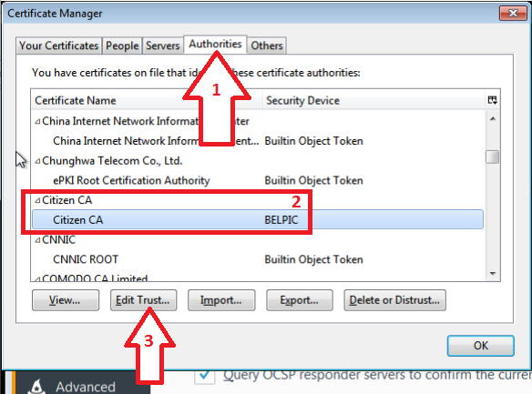
Task: Click the CNNIC group name
Action: (59, 240)
